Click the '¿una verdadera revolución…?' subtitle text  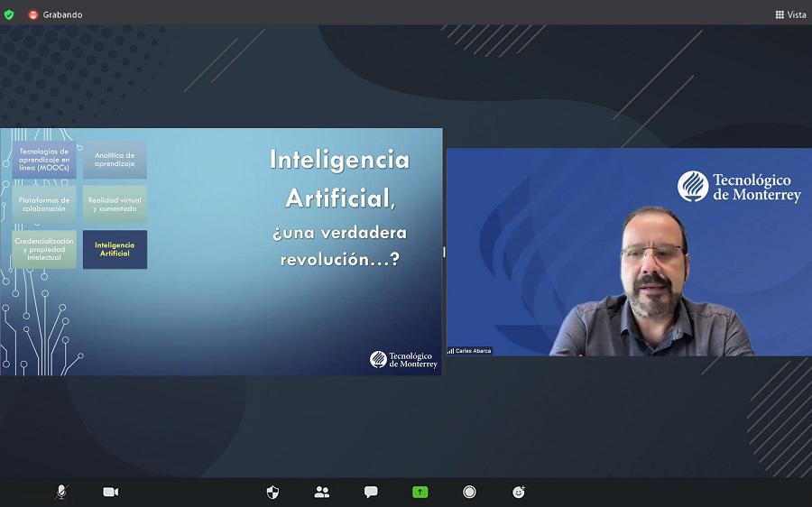click(340, 246)
